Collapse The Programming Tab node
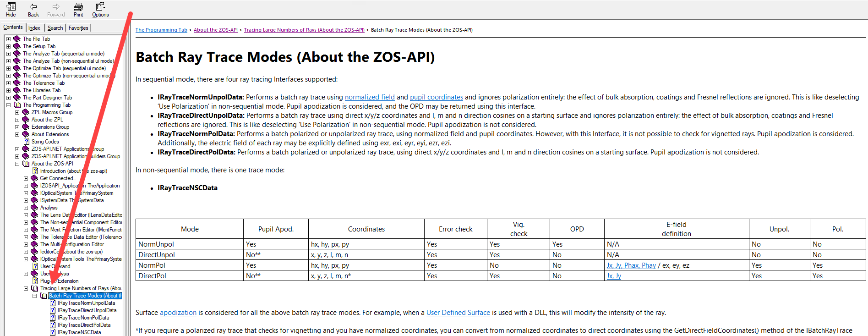 [8, 105]
